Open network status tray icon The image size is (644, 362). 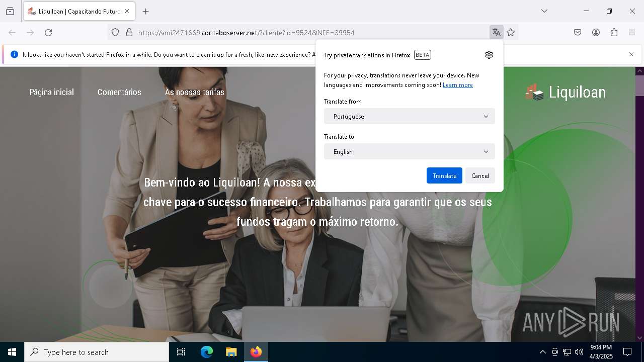tap(567, 352)
